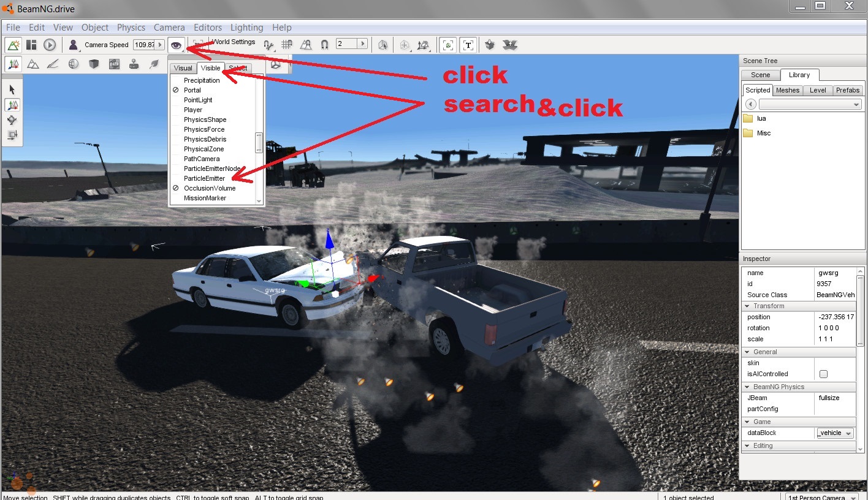Switch to the Level library tab

coord(818,90)
